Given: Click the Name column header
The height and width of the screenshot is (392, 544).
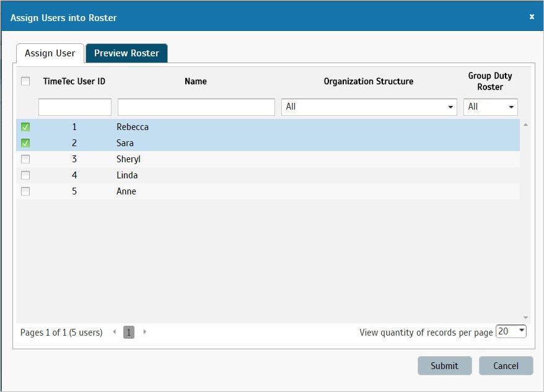Looking at the screenshot, I should pyautogui.click(x=196, y=81).
